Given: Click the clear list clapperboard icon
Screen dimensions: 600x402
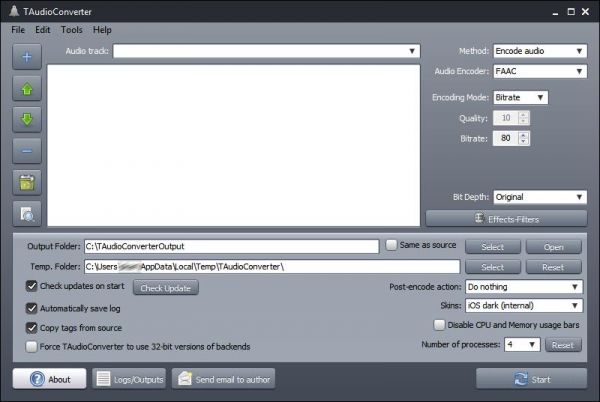Looking at the screenshot, I should click(27, 182).
